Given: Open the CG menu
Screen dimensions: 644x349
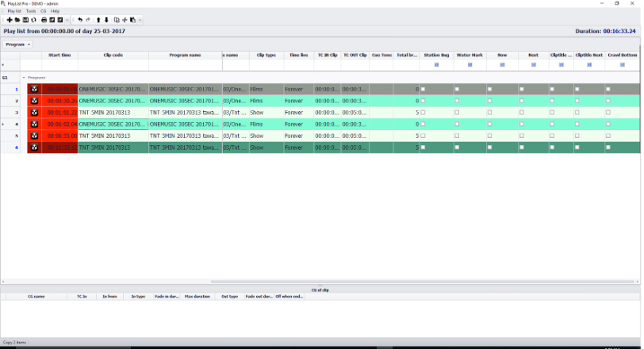Looking at the screenshot, I should (x=44, y=11).
